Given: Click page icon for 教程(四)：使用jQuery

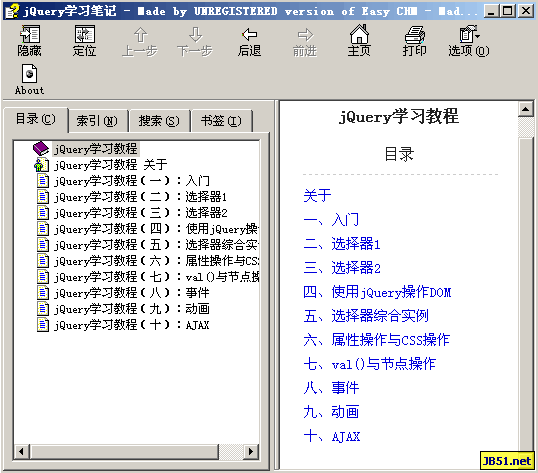Looking at the screenshot, I should [43, 228].
